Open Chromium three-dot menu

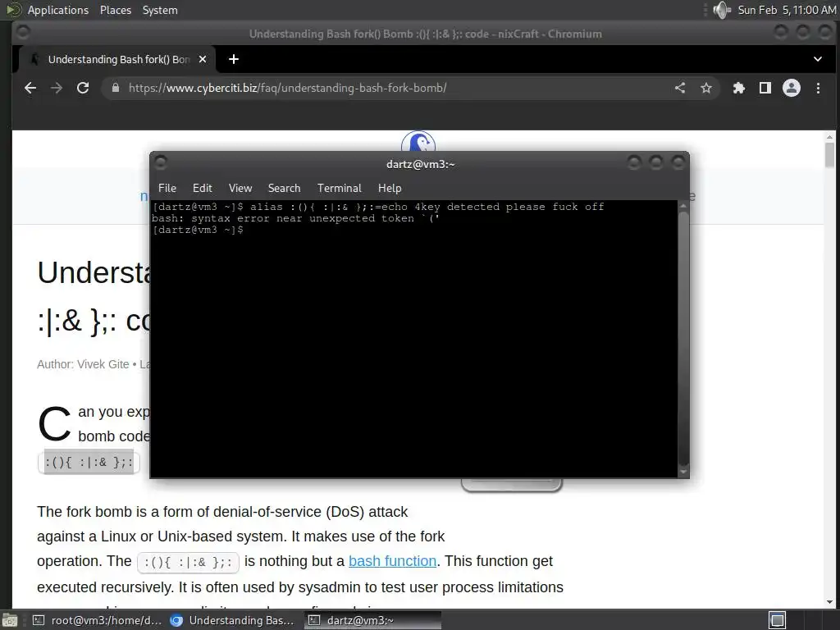pyautogui.click(x=818, y=88)
